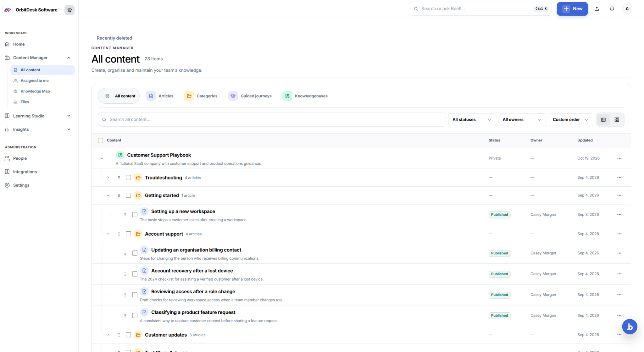Click article icon for Account recovery after a lost device
Screen dimensions: 644x352
(x=144, y=271)
